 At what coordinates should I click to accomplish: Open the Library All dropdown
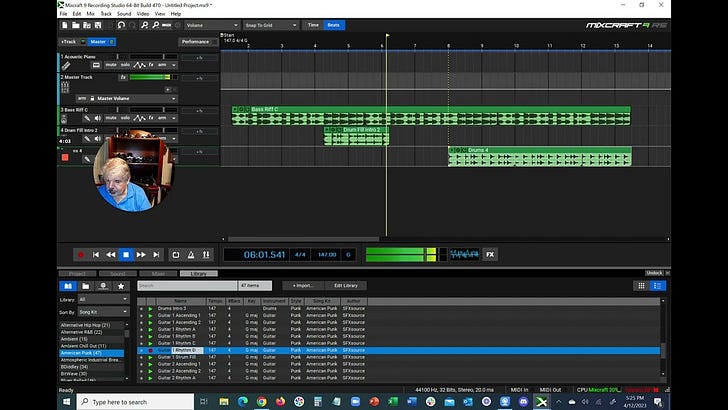(103, 299)
